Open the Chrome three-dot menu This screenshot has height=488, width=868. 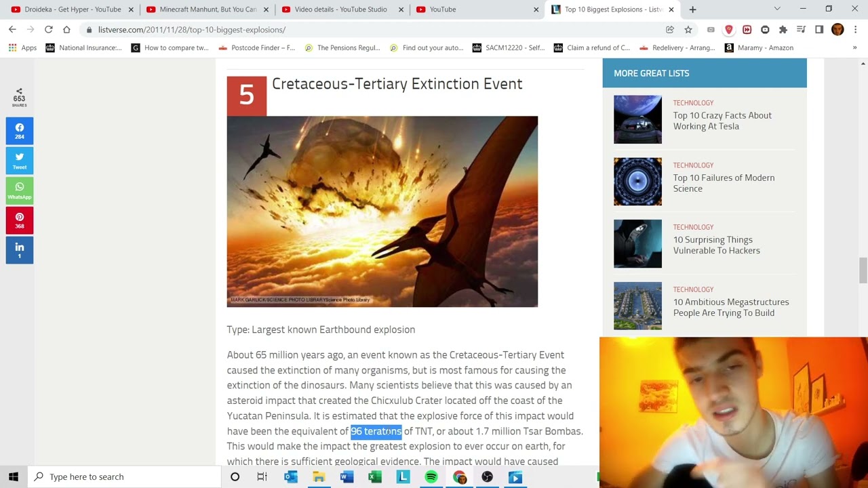point(855,30)
